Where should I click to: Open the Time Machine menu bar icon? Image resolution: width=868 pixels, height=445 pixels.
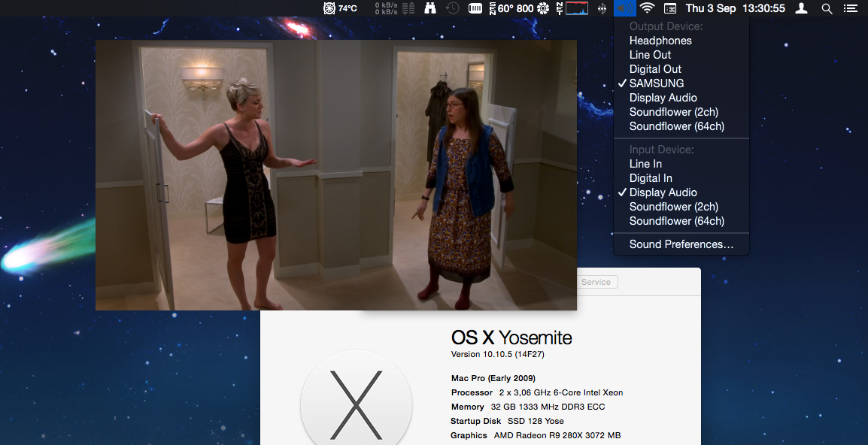[x=452, y=8]
